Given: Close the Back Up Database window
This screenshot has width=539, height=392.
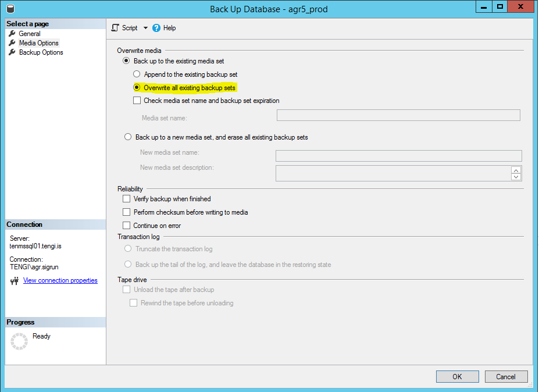Looking at the screenshot, I should (x=520, y=7).
